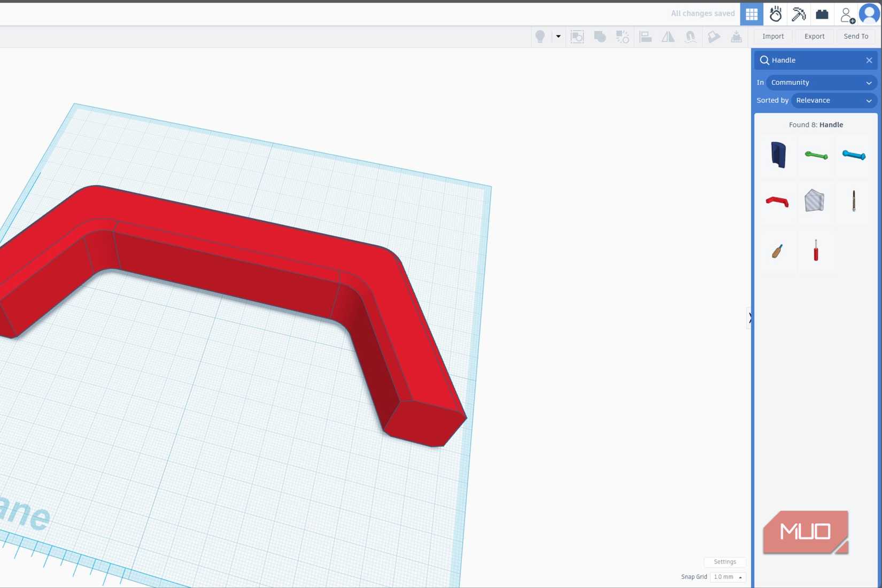Click the Import button

click(x=773, y=36)
